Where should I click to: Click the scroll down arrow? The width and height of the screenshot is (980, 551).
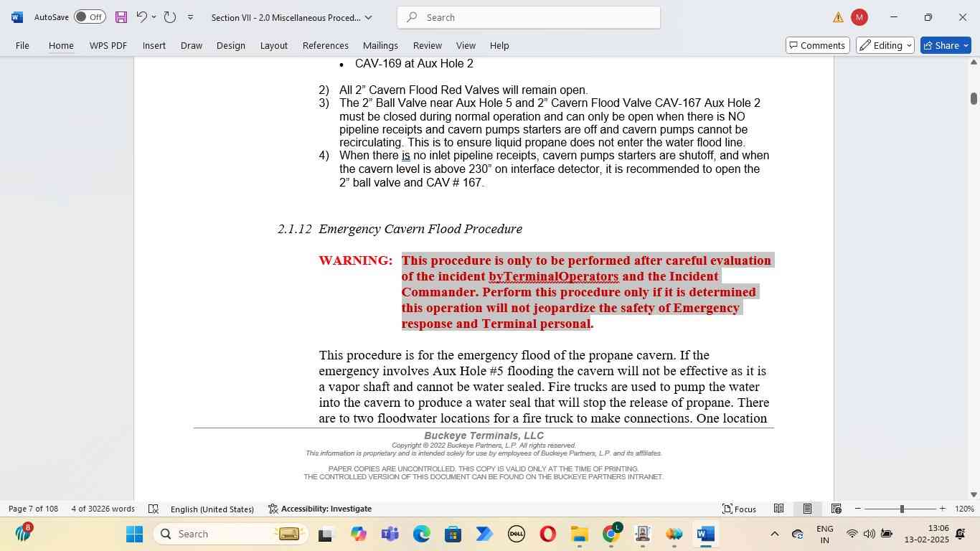(x=974, y=494)
